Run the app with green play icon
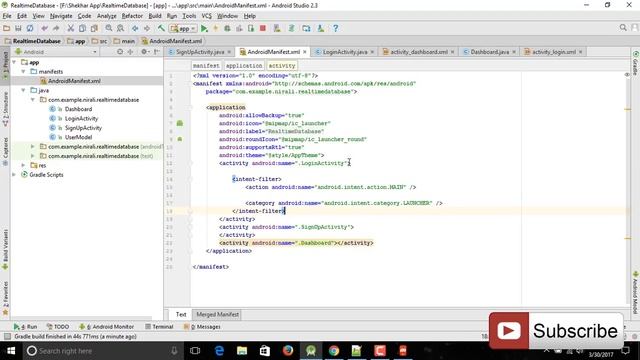 pyautogui.click(x=204, y=28)
